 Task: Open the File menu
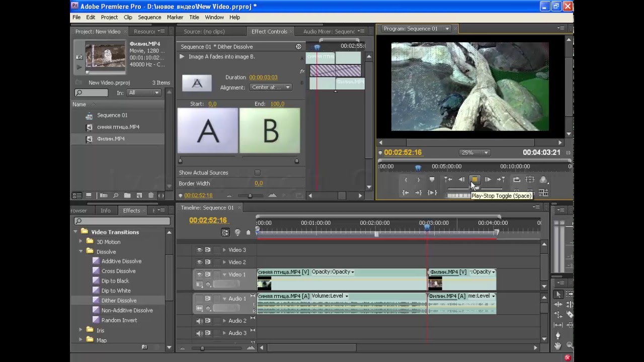tap(76, 17)
